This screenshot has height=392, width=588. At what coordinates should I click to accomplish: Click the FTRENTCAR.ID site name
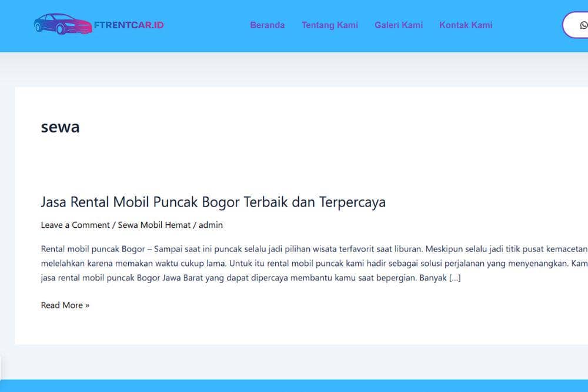[x=128, y=25]
